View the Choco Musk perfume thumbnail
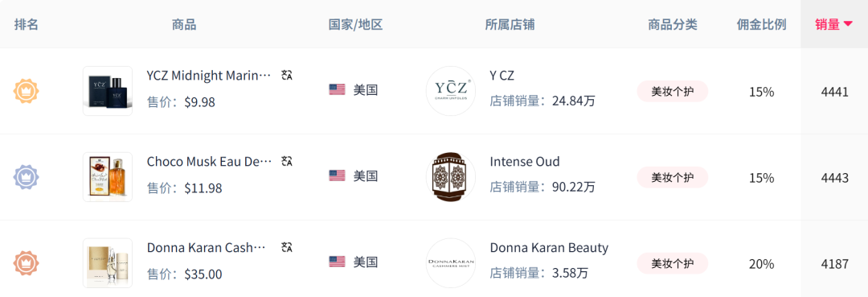This screenshot has width=868, height=297. click(x=108, y=177)
